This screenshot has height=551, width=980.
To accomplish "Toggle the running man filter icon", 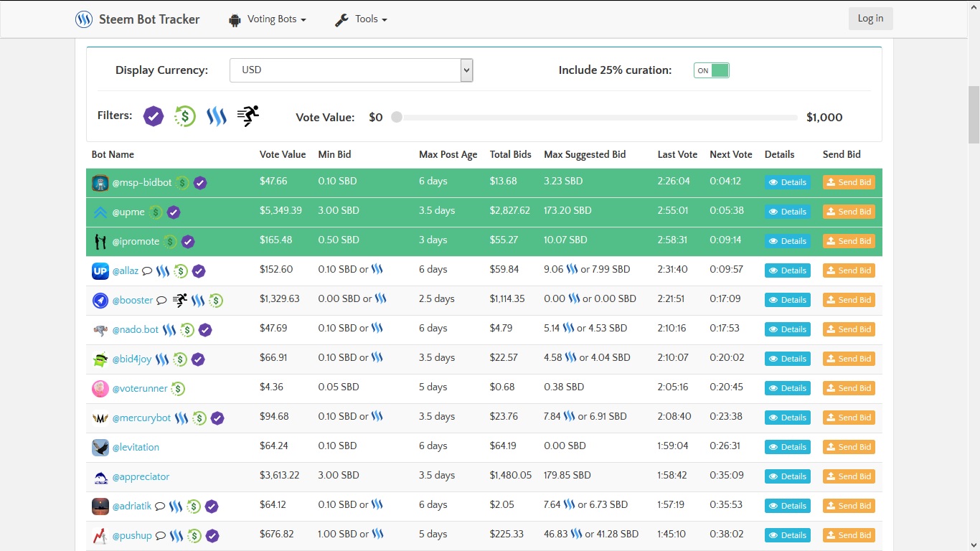I will click(248, 116).
